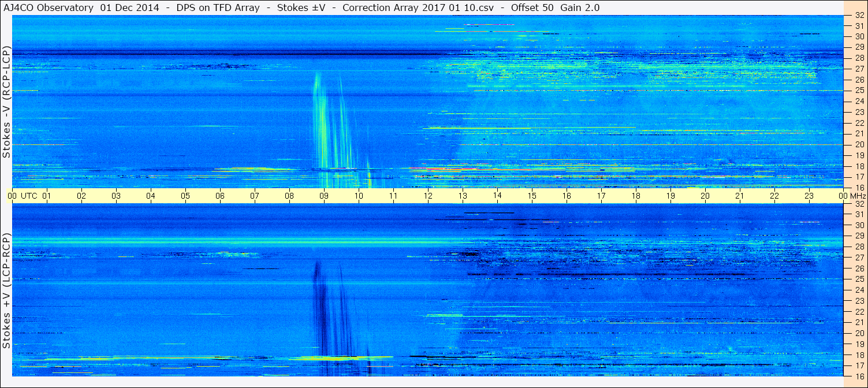Click the 28 MHz tick of Stokes -V panel

pyautogui.click(x=859, y=58)
